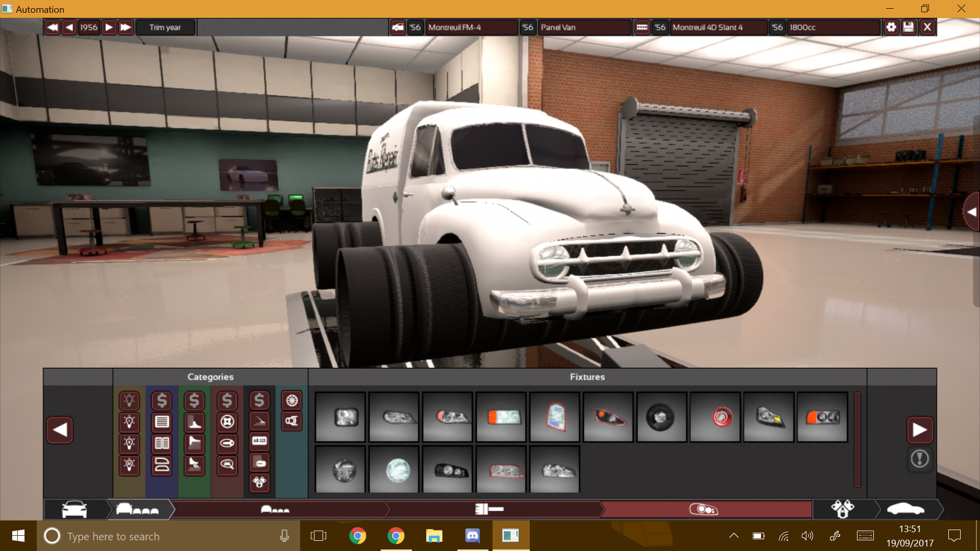This screenshot has width=980, height=551.
Task: Save the car with the floppy disk icon
Action: (909, 28)
